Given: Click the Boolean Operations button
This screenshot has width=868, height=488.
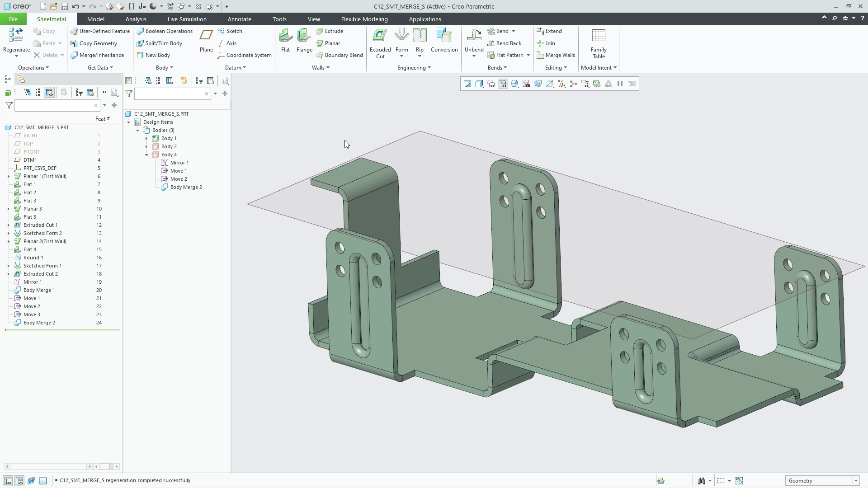Looking at the screenshot, I should click(165, 31).
